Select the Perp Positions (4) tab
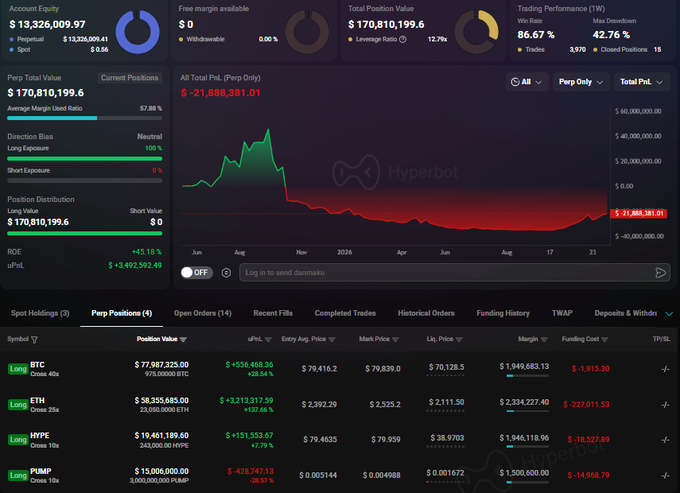The width and height of the screenshot is (680, 493). 121,313
